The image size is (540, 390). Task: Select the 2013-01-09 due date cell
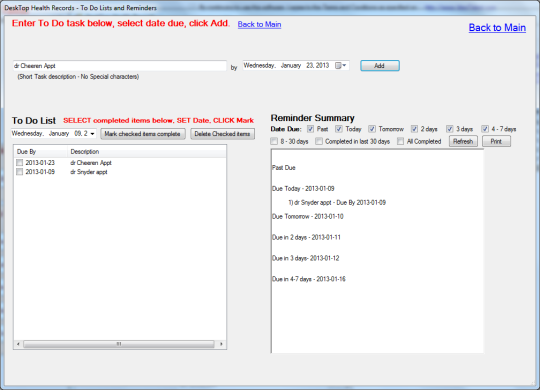[40, 172]
